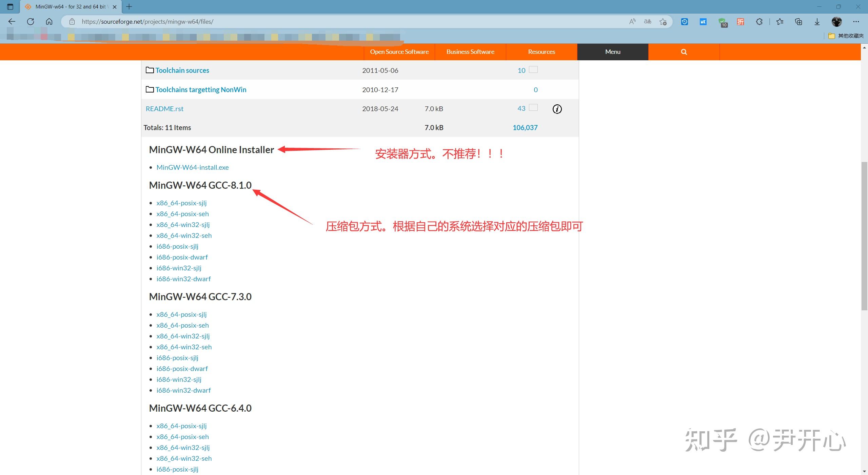Image resolution: width=868 pixels, height=475 pixels.
Task: Open the 其他收藏夹 bookmarks folder
Action: [846, 36]
